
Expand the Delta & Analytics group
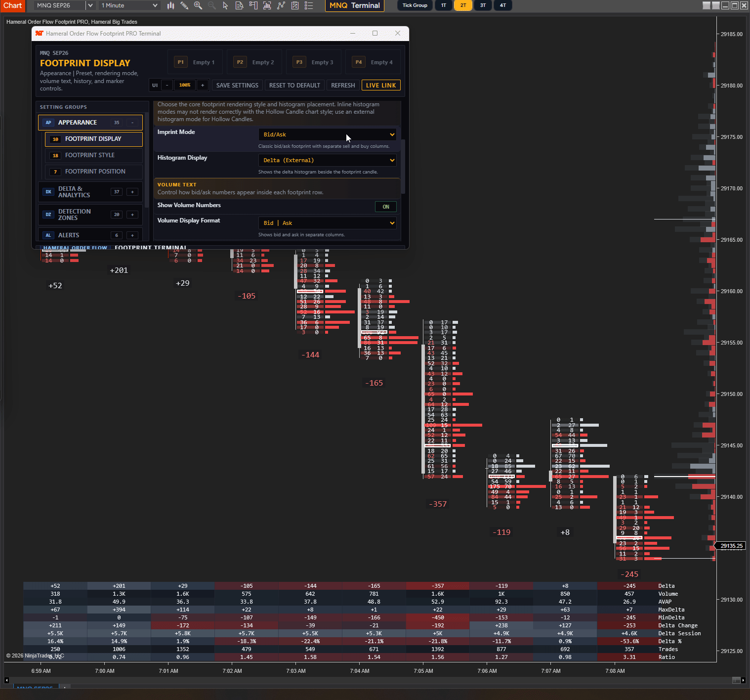click(132, 192)
